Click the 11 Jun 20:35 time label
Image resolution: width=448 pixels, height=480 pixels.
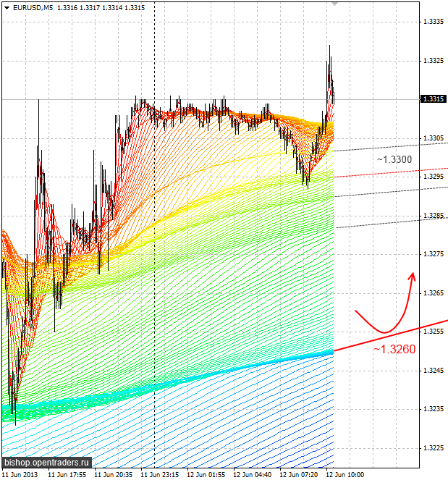[x=114, y=475]
